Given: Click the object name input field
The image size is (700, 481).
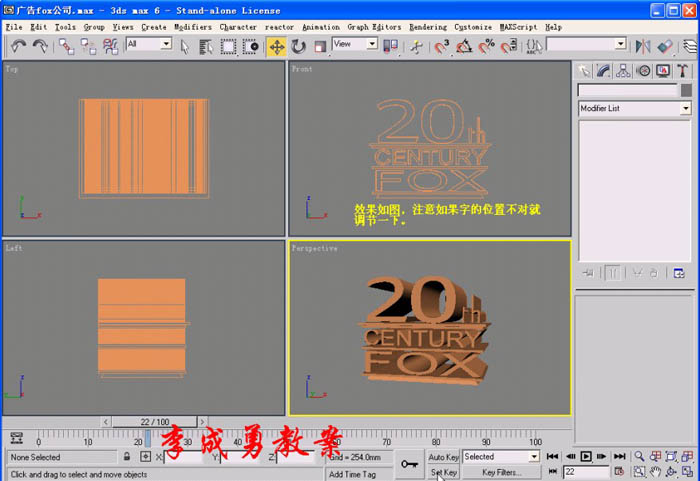Looking at the screenshot, I should (x=627, y=91).
